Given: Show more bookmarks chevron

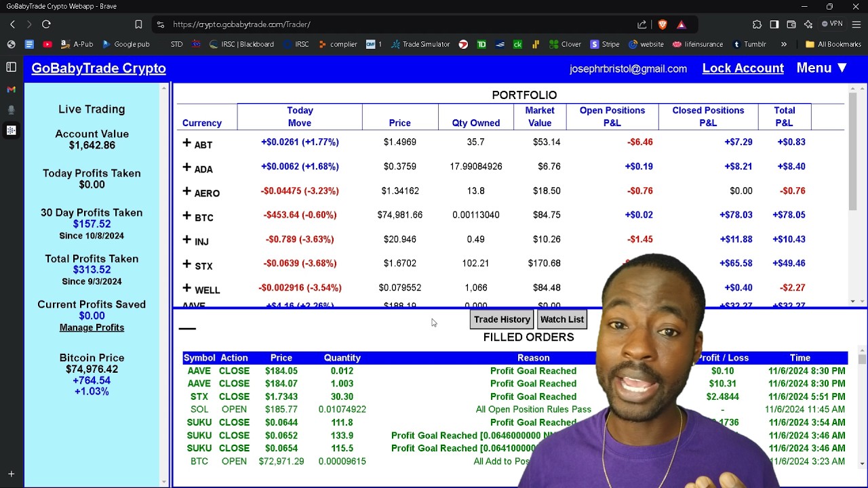Looking at the screenshot, I should 784,44.
